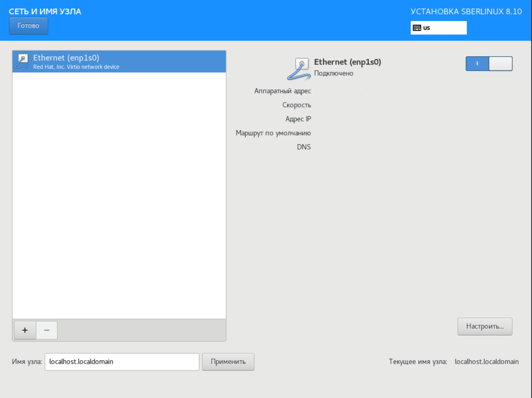Click the Имя узла hostname input field
This screenshot has width=532, height=398.
pyautogui.click(x=122, y=362)
